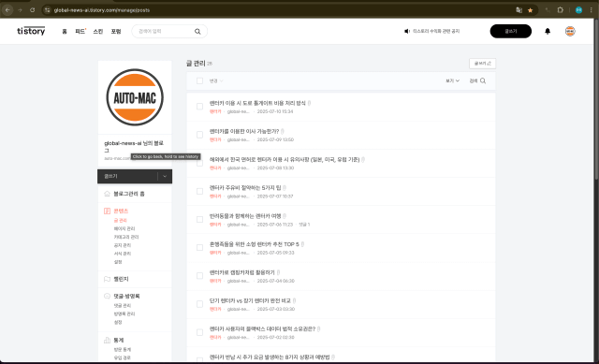This screenshot has width=599, height=364.
Task: Click the browser back arrow
Action: [x=7, y=10]
